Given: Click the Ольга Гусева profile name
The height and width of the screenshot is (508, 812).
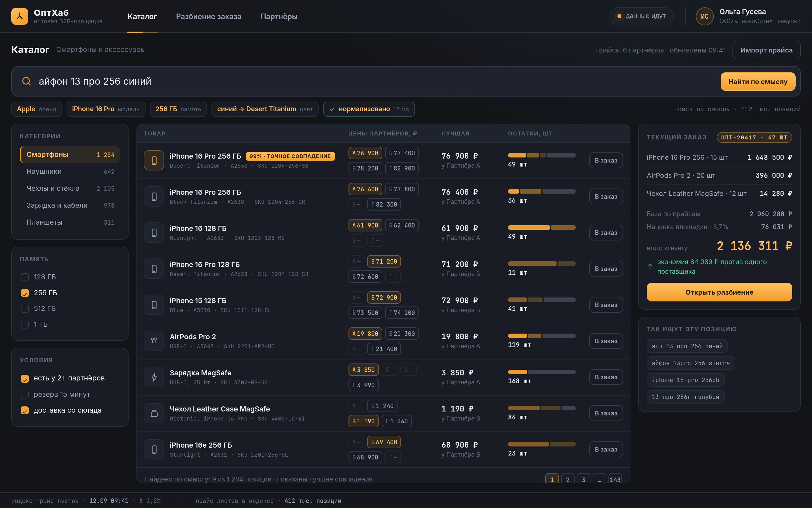Looking at the screenshot, I should [x=742, y=12].
